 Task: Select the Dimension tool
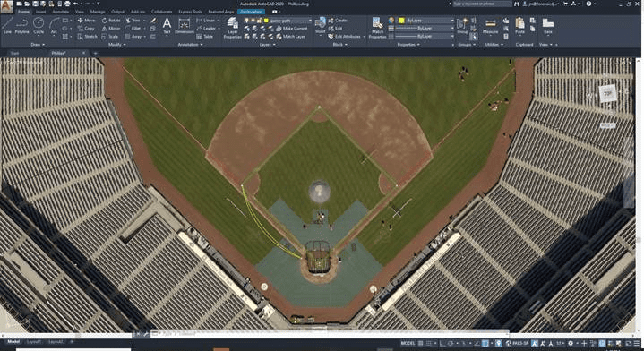[185, 26]
